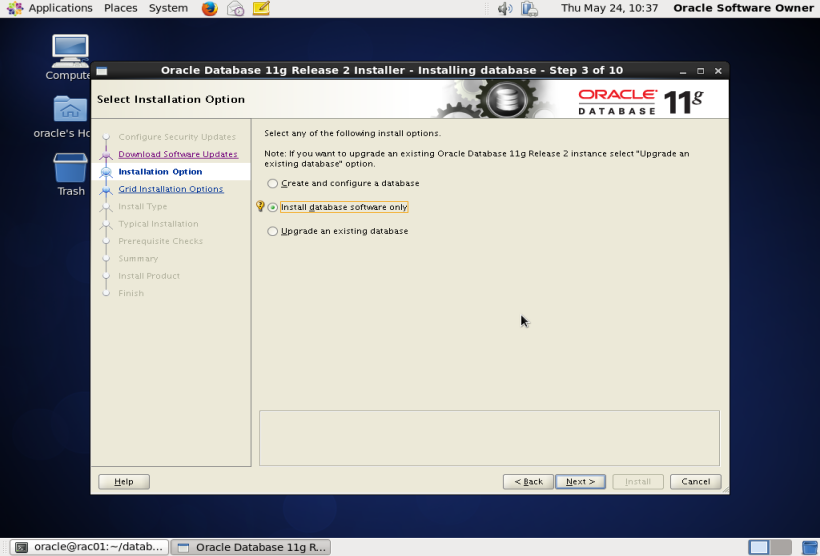Click the GNOME Applications foot icon

pyautogui.click(x=15, y=8)
